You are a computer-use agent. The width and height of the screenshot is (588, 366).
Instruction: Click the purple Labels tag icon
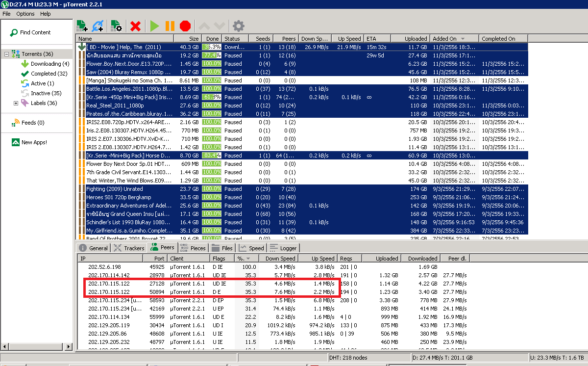25,103
